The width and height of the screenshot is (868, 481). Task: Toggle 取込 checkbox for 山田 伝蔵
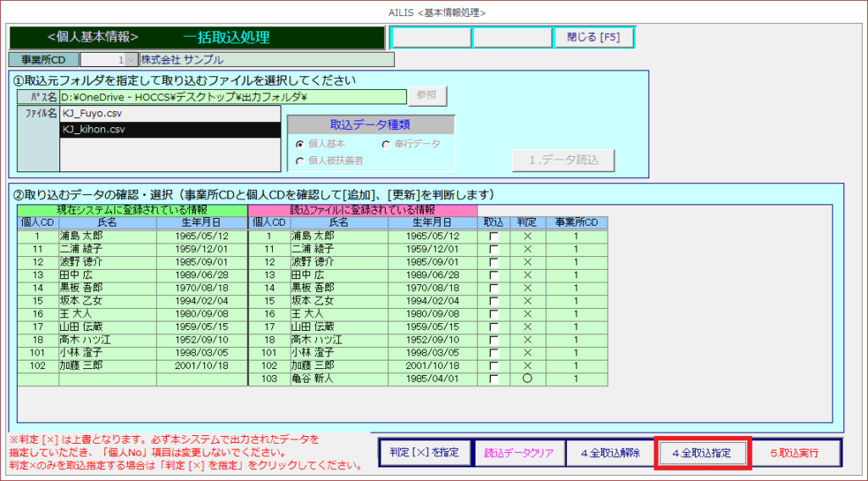click(x=493, y=327)
